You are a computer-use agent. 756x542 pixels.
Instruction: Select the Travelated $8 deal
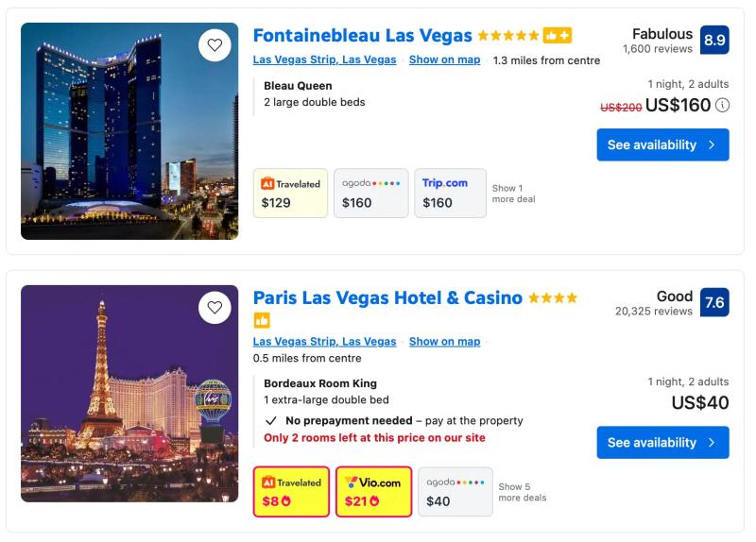click(x=291, y=491)
